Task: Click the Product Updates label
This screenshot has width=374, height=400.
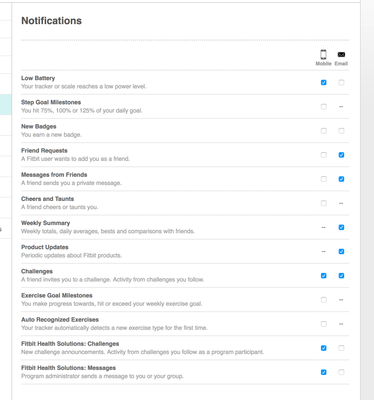Action: (45, 247)
